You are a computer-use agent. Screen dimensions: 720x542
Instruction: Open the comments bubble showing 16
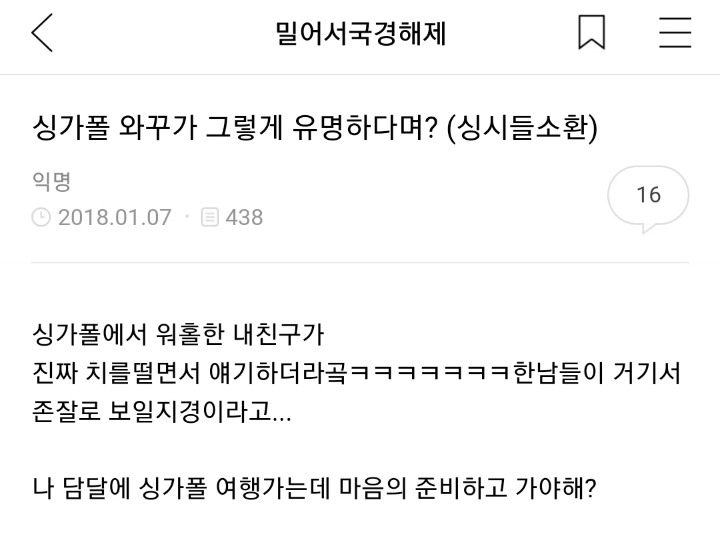648,198
